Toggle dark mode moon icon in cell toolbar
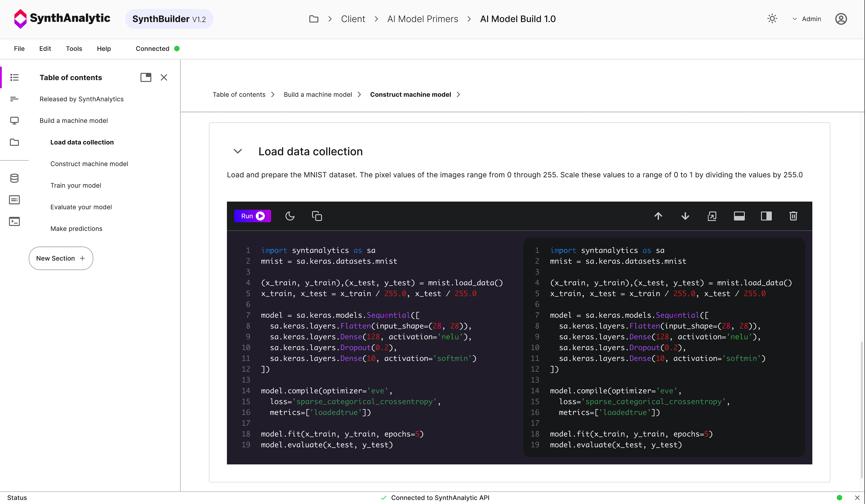 (x=290, y=216)
